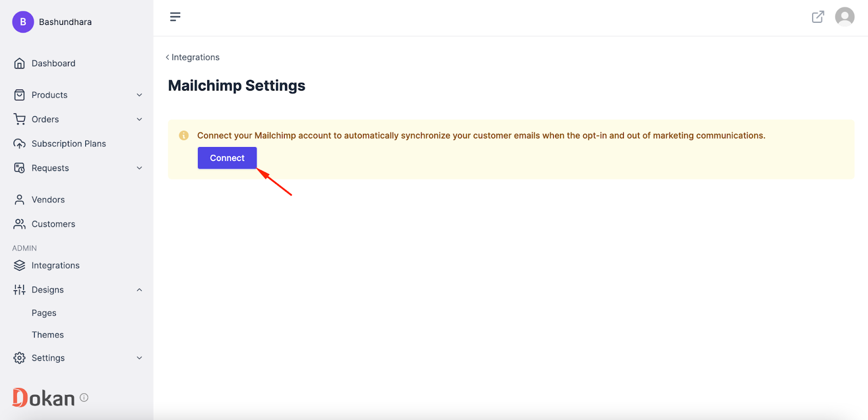Click the Bashundhara store avatar badge
The image size is (868, 420).
[23, 22]
